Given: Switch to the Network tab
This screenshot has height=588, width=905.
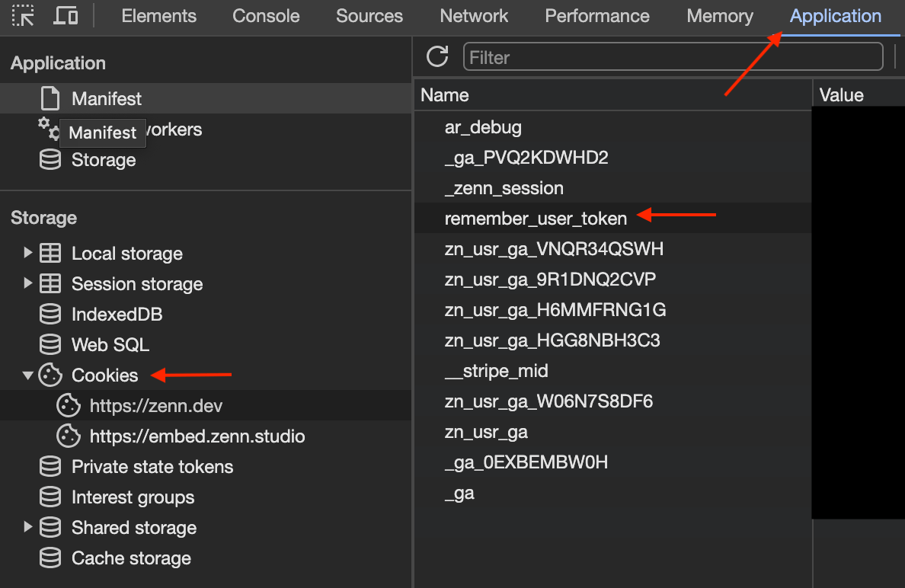Looking at the screenshot, I should (x=474, y=16).
